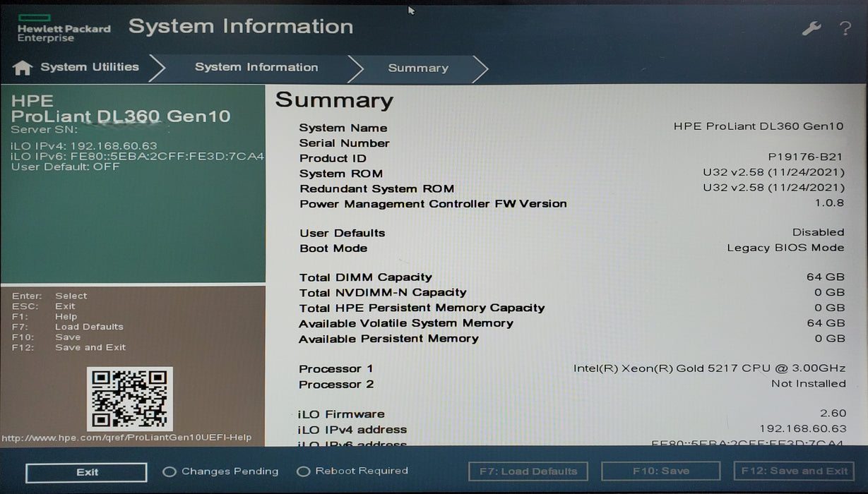Click the Legacy BIOS Mode value
This screenshot has height=494, width=868.
click(785, 248)
